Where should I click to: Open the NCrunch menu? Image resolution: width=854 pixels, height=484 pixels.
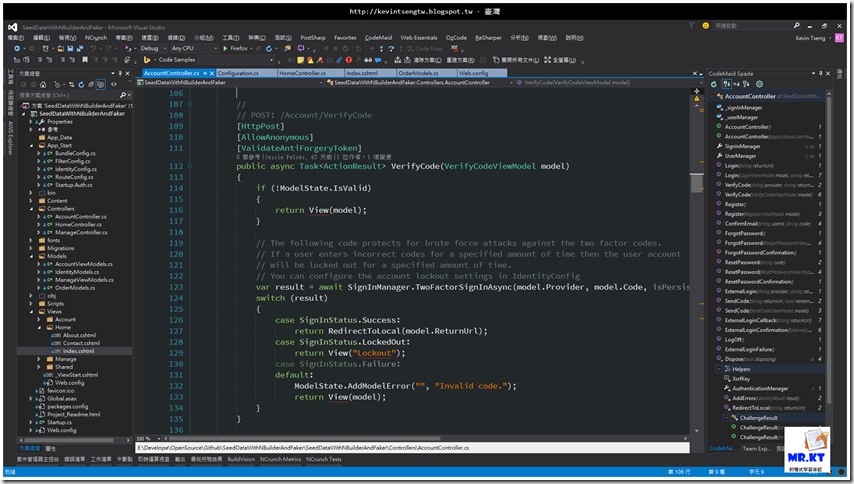pyautogui.click(x=96, y=38)
